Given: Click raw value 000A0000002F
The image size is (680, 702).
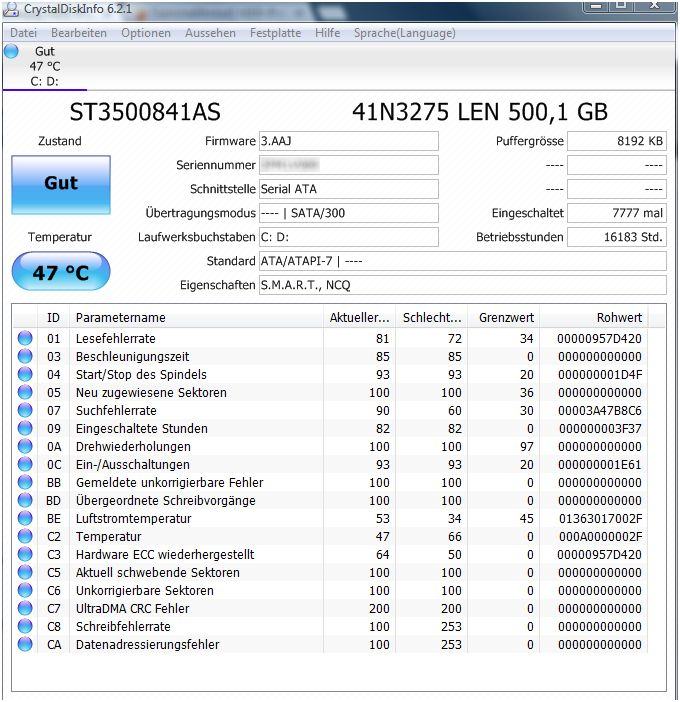Looking at the screenshot, I should click(600, 536).
